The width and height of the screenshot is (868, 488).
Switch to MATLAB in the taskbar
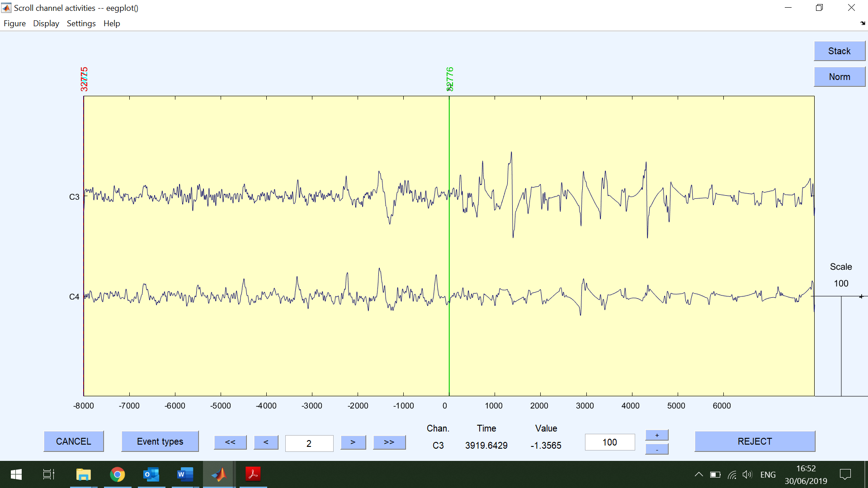(219, 474)
